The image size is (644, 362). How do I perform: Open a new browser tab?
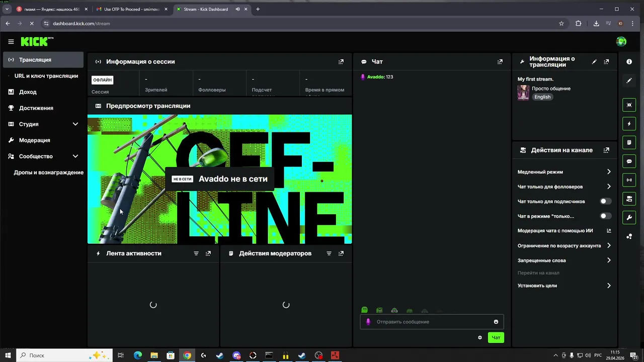tap(258, 9)
